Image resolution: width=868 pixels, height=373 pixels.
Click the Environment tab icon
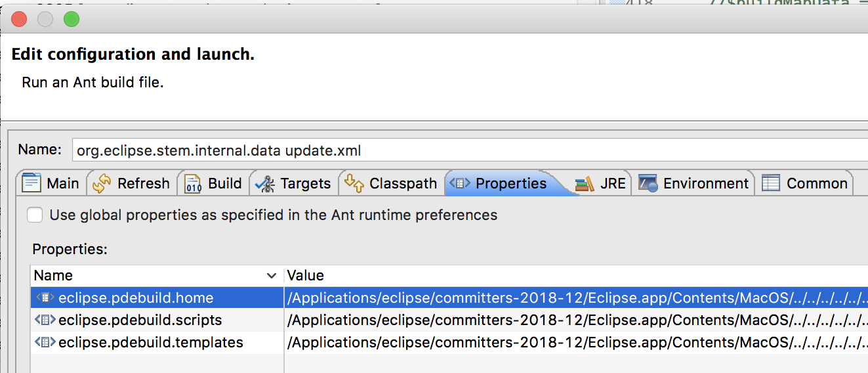648,183
